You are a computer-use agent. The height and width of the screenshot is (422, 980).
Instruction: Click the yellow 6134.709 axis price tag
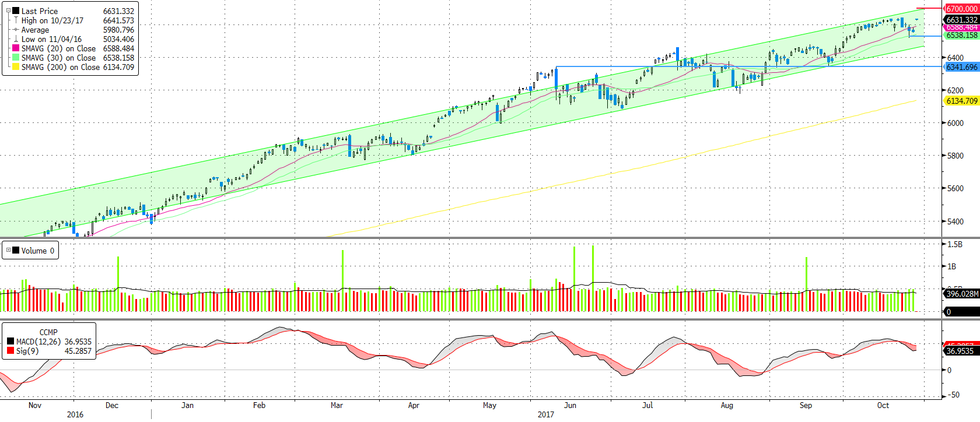pyautogui.click(x=961, y=101)
